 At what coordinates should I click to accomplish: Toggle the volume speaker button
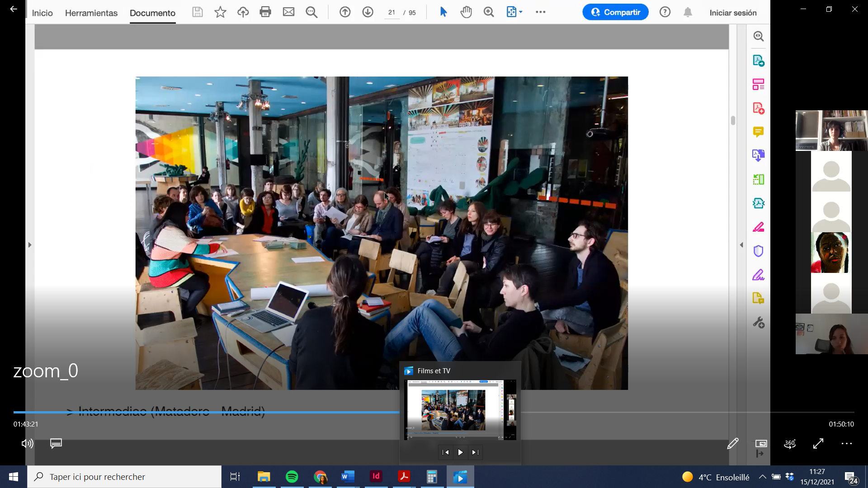[27, 444]
